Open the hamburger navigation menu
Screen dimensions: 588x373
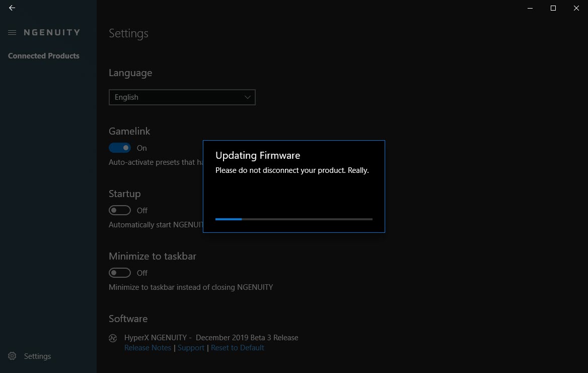(x=12, y=33)
